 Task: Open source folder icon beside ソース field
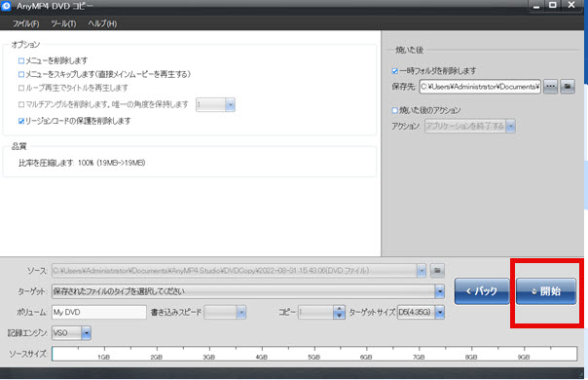437,270
